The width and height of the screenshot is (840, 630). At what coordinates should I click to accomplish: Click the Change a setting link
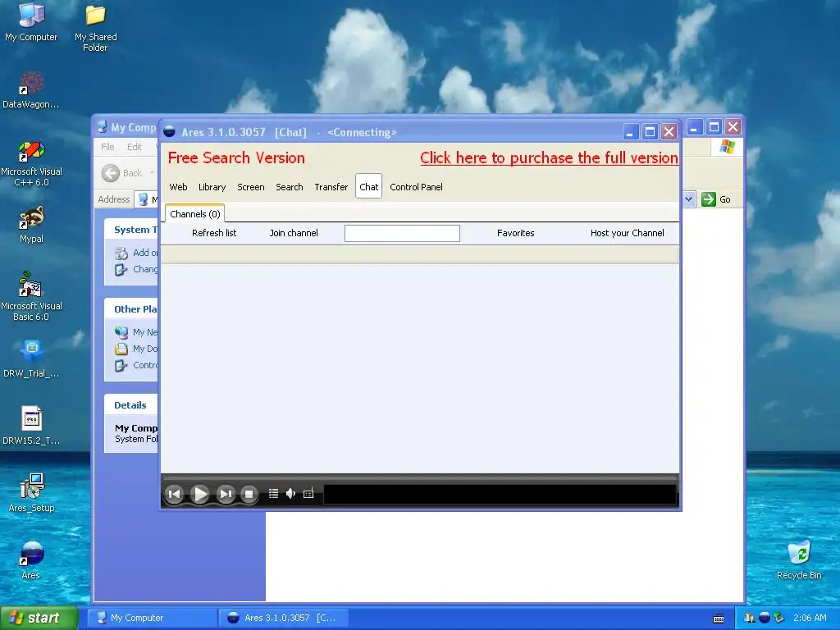click(137, 269)
